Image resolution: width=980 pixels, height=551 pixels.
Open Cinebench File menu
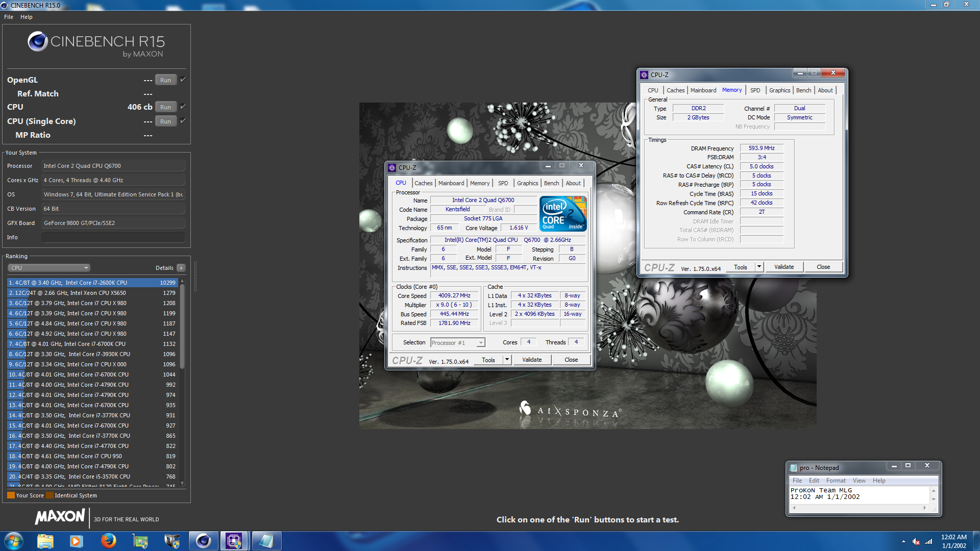(x=9, y=17)
